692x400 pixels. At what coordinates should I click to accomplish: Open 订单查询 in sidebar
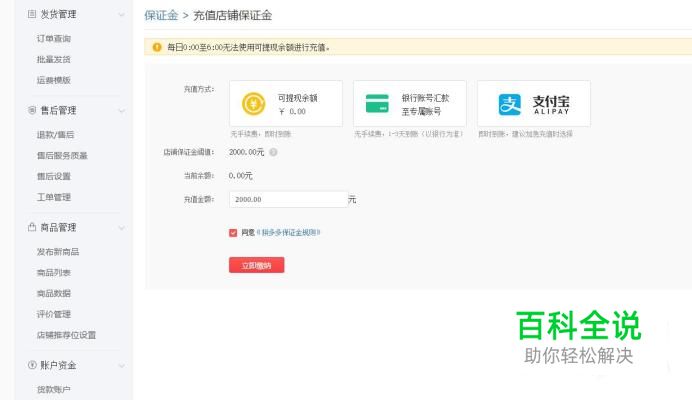click(54, 38)
